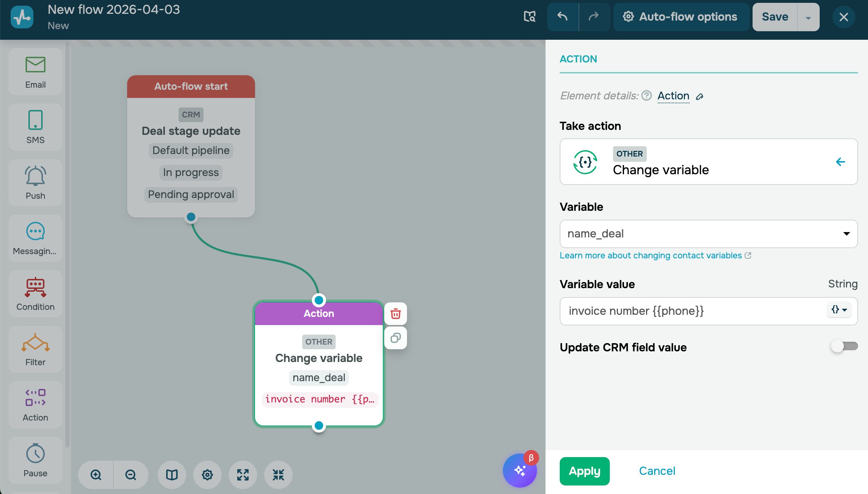Expand canvas to fullscreen view
This screenshot has height=494, width=868.
[243, 474]
